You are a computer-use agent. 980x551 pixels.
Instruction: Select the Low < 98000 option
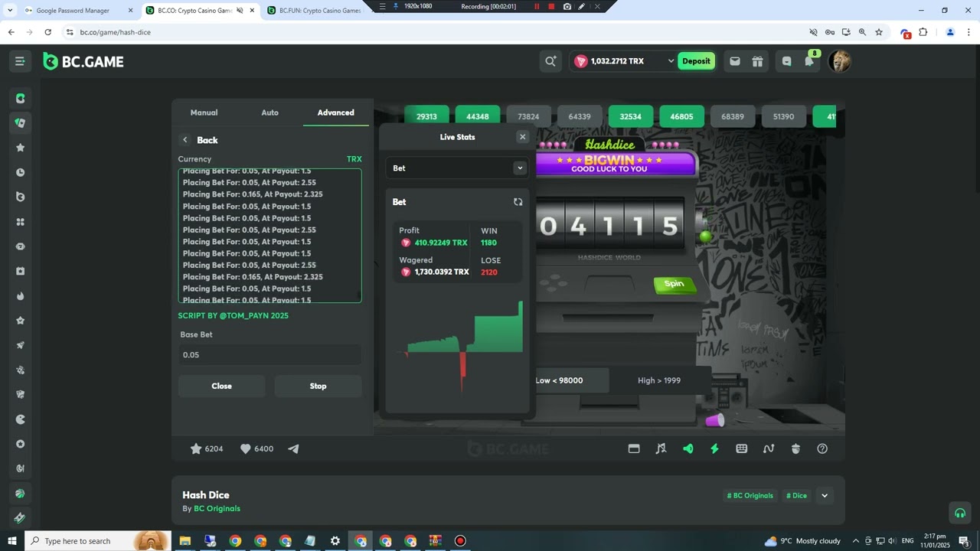coord(570,380)
